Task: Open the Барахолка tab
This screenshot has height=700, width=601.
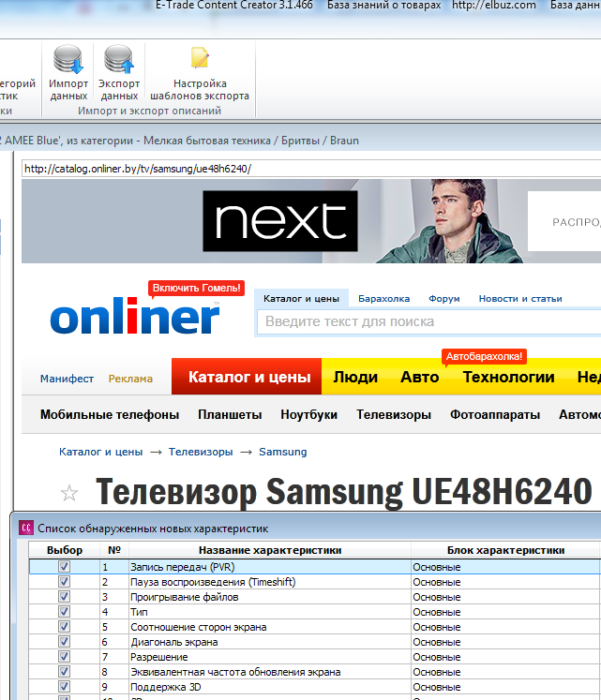Action: point(383,299)
